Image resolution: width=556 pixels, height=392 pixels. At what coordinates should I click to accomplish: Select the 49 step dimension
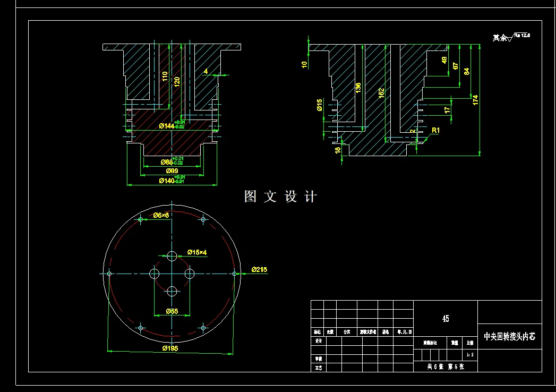coord(444,61)
